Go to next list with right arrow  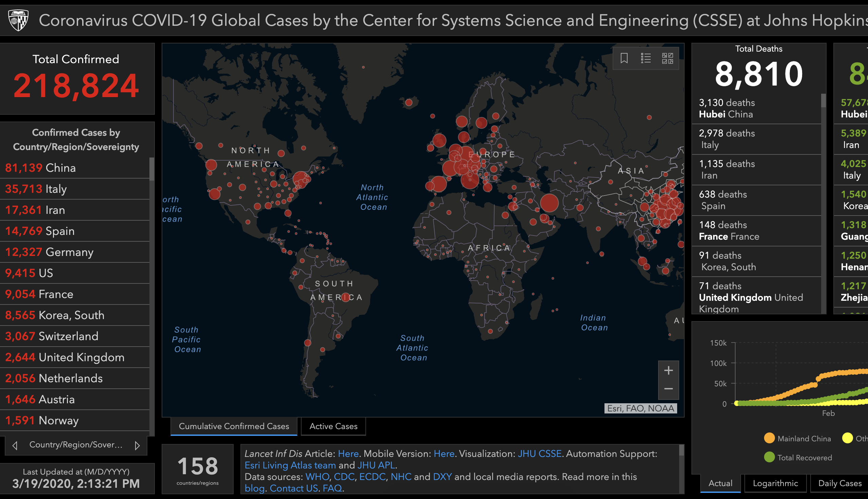[x=137, y=445]
